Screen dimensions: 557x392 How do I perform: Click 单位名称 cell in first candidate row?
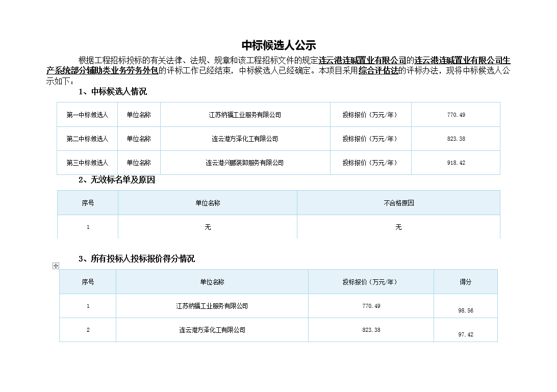click(139, 115)
